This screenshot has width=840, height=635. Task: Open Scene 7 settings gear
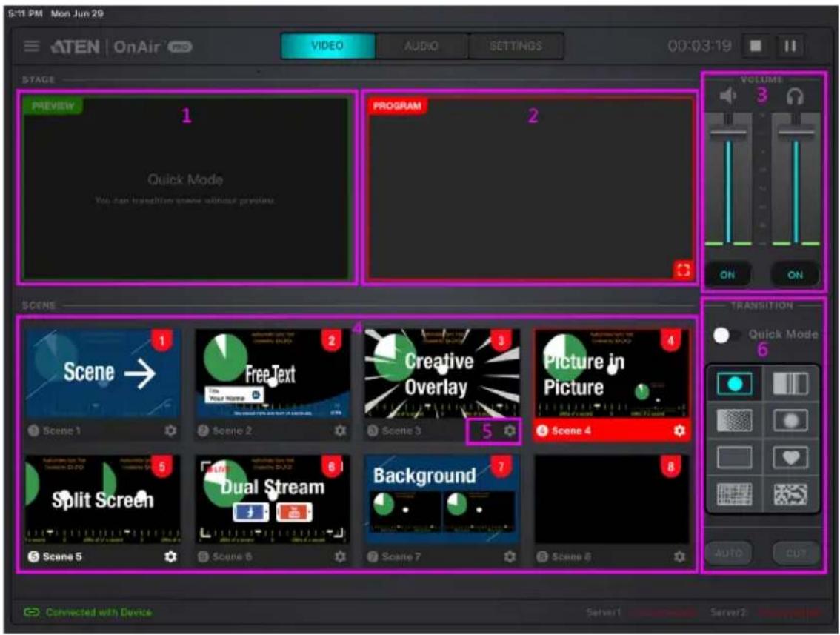pyautogui.click(x=510, y=556)
